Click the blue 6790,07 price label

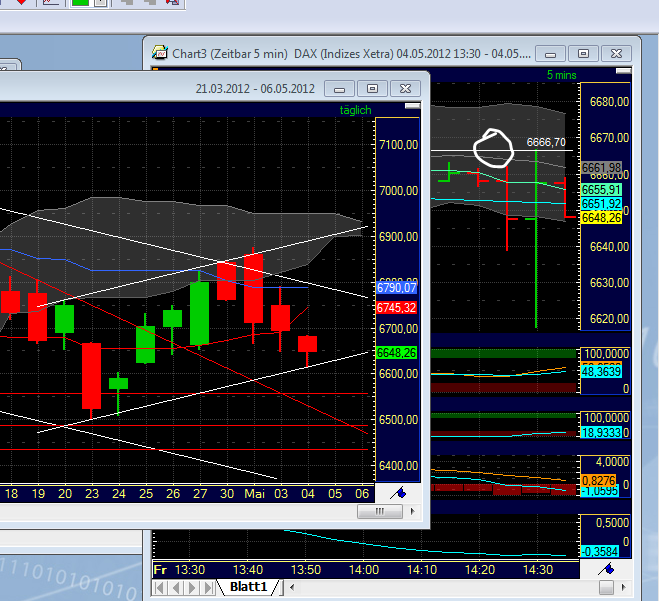[x=397, y=288]
